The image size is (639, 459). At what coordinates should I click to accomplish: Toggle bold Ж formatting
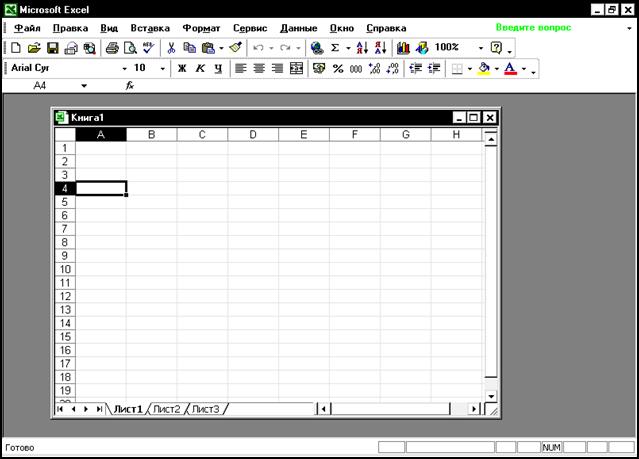(x=182, y=68)
